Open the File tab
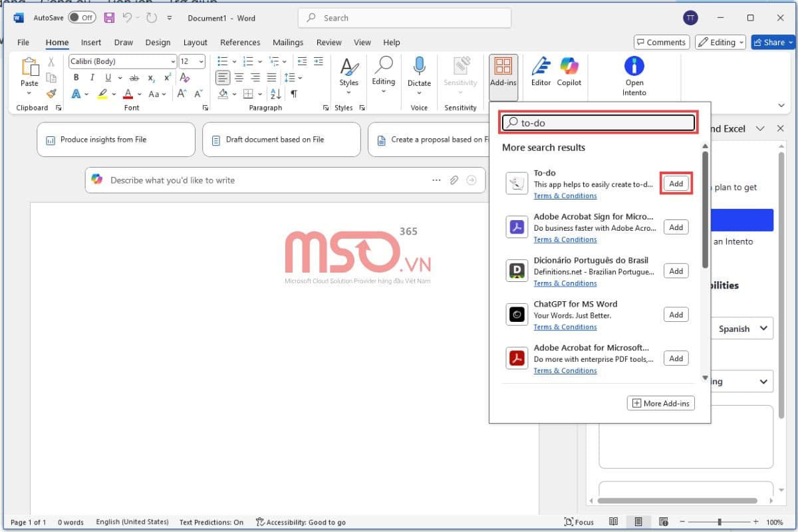 pos(23,42)
